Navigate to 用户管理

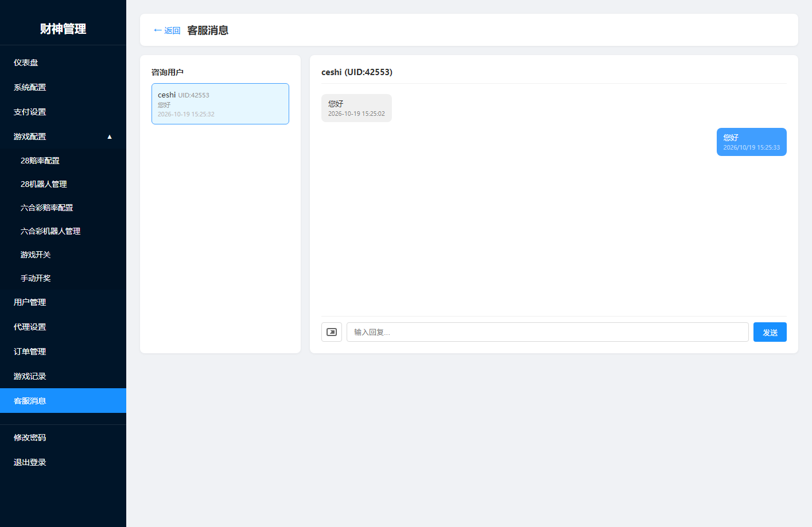(x=63, y=302)
